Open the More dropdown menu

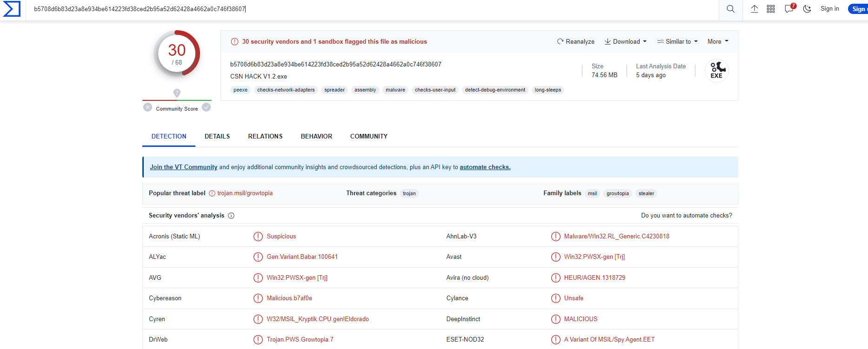pos(718,41)
